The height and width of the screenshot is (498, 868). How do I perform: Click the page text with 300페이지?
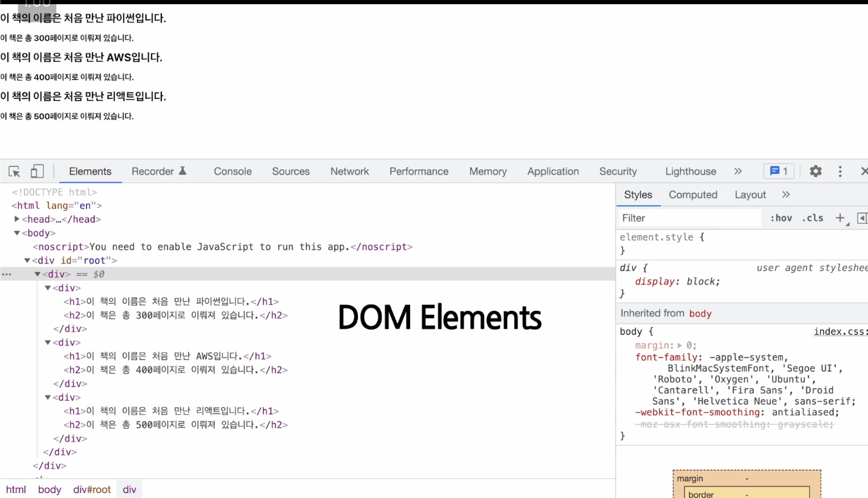(67, 38)
